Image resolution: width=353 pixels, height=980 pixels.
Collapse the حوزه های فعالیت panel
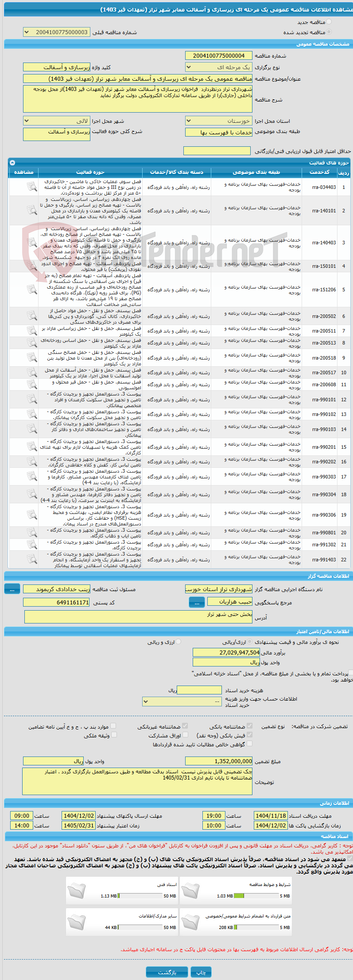[12, 163]
